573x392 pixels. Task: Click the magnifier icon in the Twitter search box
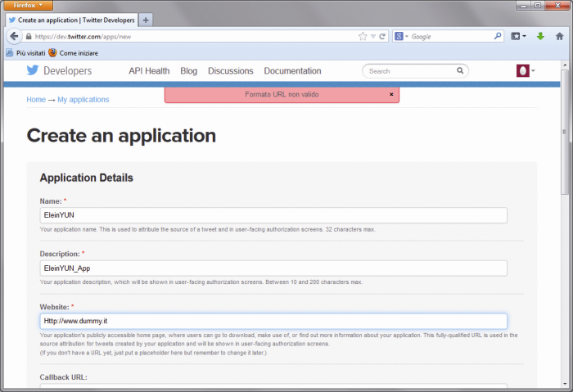point(461,71)
